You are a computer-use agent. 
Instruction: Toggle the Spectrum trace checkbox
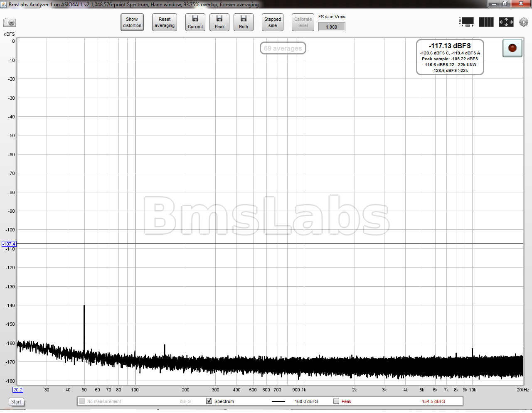[x=209, y=401]
